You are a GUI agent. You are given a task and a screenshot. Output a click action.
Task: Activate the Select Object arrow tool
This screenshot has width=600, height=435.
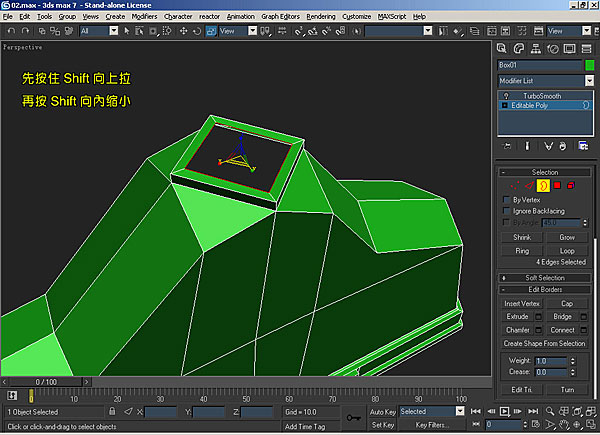(x=127, y=31)
